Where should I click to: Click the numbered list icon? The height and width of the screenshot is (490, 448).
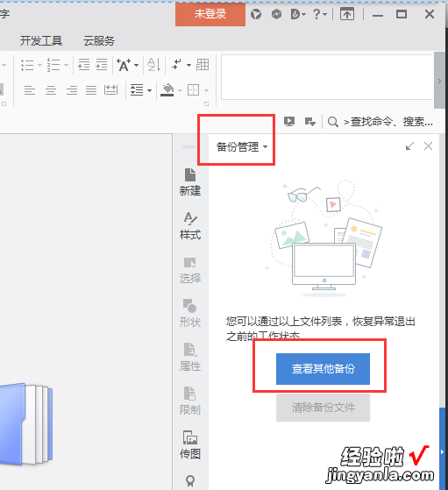(53, 65)
